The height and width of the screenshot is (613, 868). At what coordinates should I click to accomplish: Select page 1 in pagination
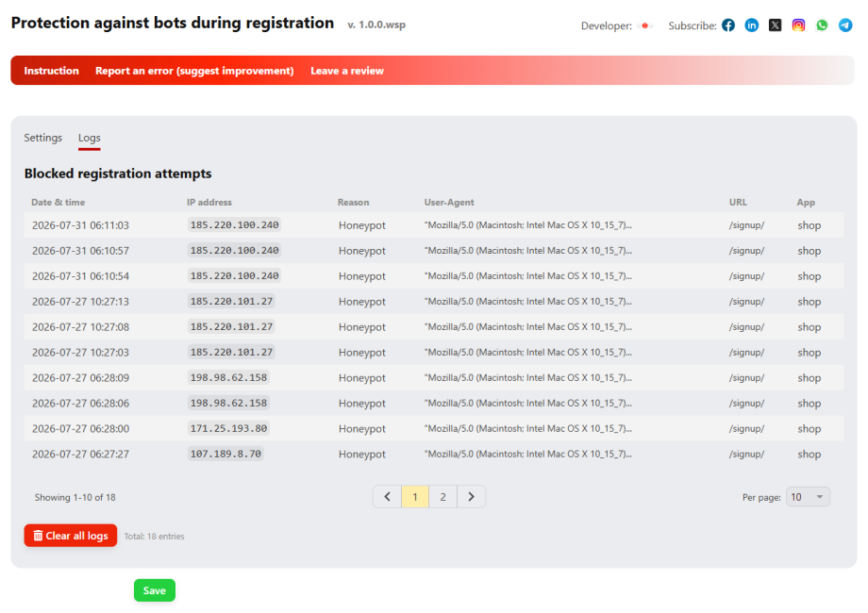tap(414, 497)
